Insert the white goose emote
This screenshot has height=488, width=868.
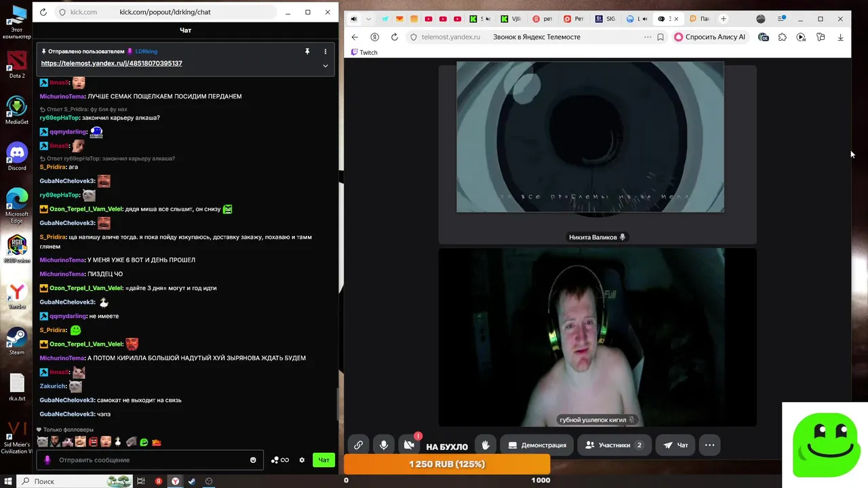pos(117,442)
